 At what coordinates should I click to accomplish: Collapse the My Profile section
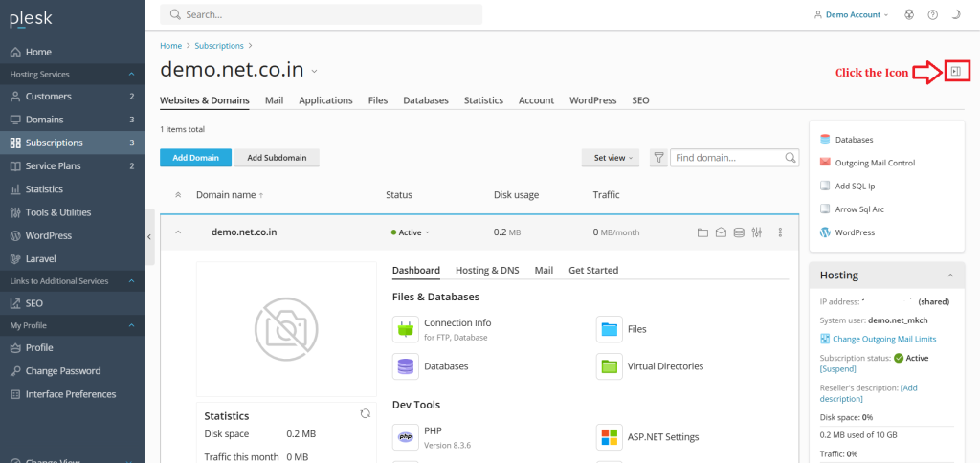pos(131,325)
